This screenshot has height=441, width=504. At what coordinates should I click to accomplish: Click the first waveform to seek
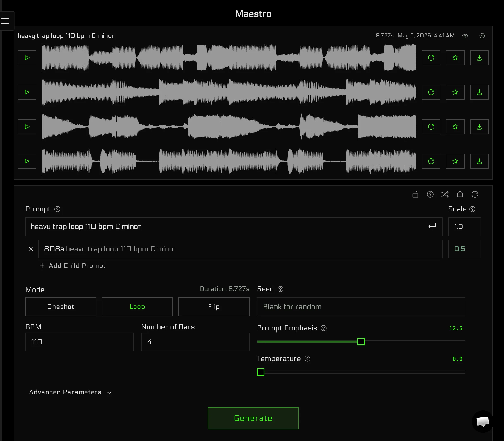229,58
